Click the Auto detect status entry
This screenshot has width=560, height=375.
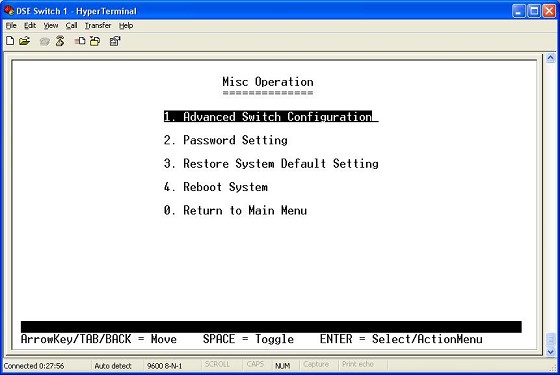(x=113, y=366)
